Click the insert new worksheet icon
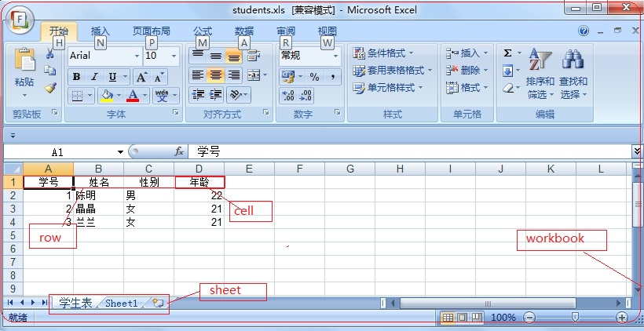This screenshot has height=331, width=644. (158, 303)
